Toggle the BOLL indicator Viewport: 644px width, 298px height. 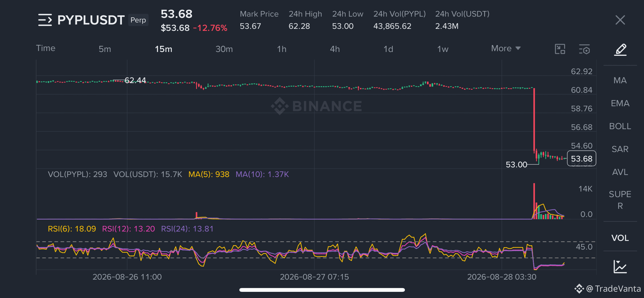tap(620, 126)
